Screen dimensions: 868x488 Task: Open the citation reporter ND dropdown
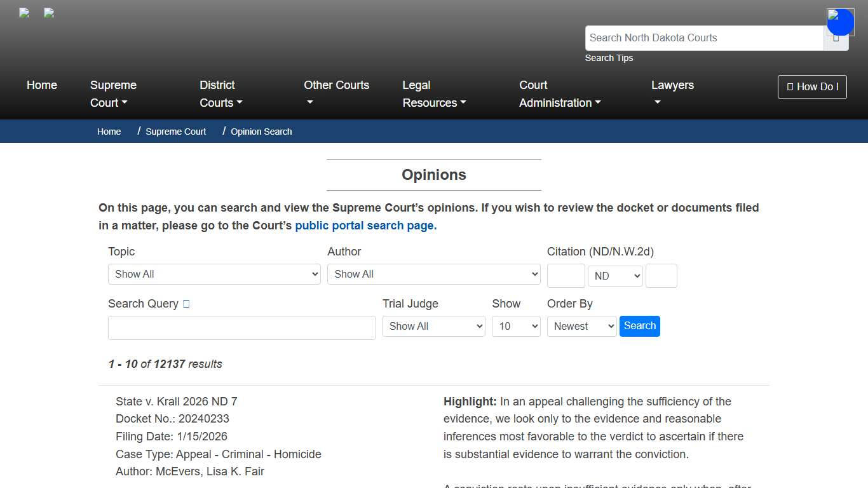click(x=615, y=276)
